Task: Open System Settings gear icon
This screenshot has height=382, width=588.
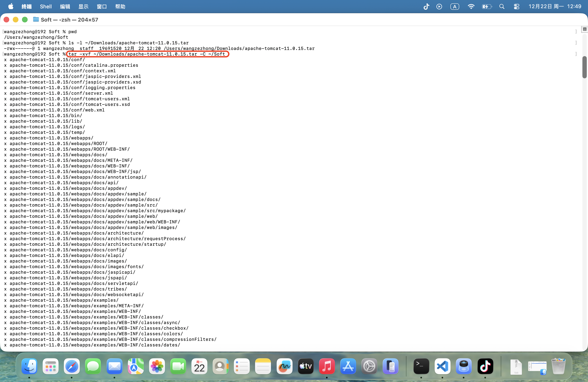Action: tap(369, 366)
